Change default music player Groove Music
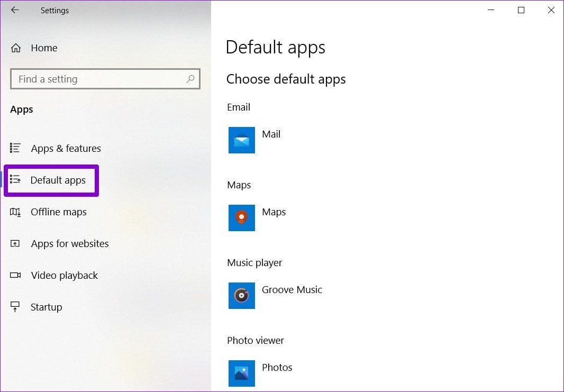 coord(292,290)
